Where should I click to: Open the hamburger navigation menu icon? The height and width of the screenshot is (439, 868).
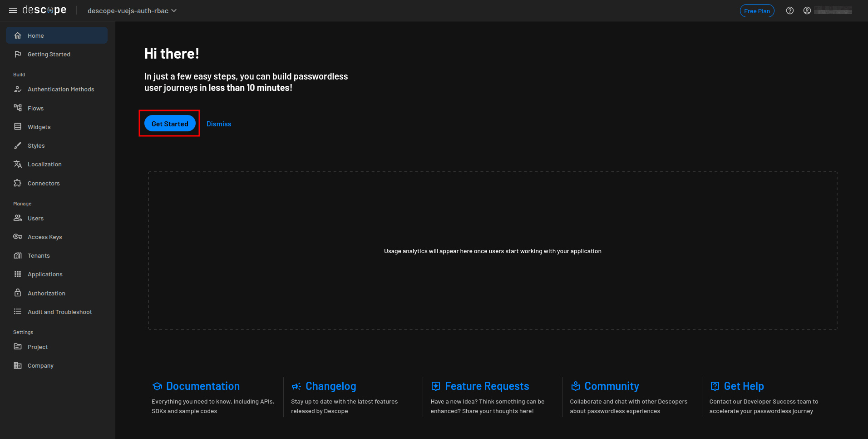(13, 10)
